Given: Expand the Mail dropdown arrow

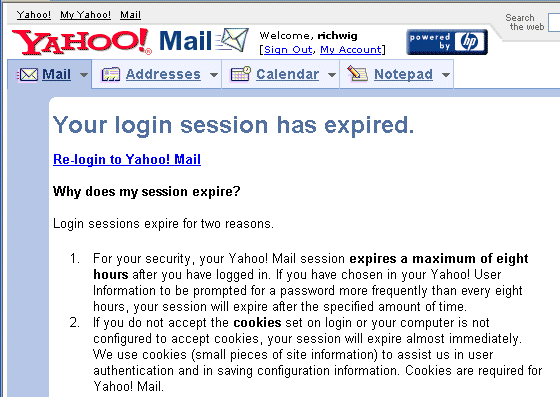Looking at the screenshot, I should coord(84,75).
